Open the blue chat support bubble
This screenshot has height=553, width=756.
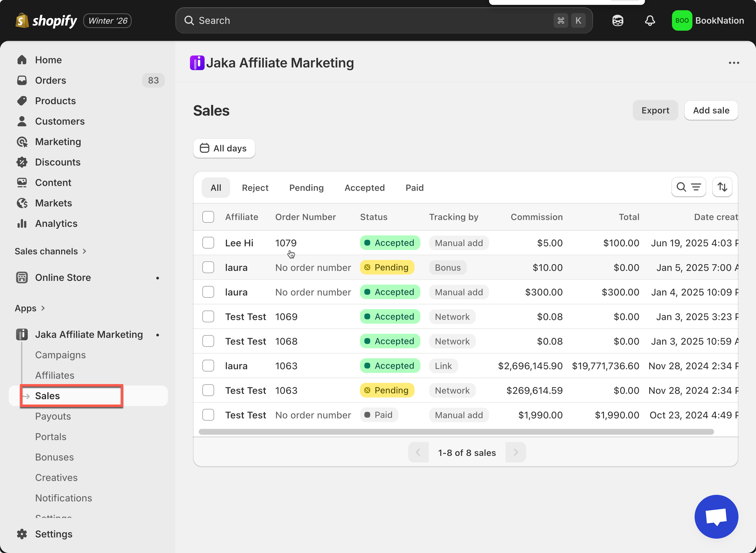coord(716,516)
